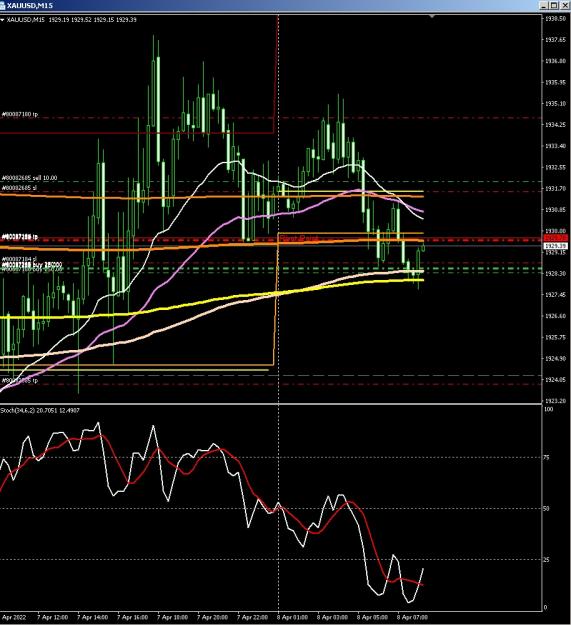Viewport: 571px width, 625px height.
Task: Click the red ask price tag on price scale
Action: (555, 238)
